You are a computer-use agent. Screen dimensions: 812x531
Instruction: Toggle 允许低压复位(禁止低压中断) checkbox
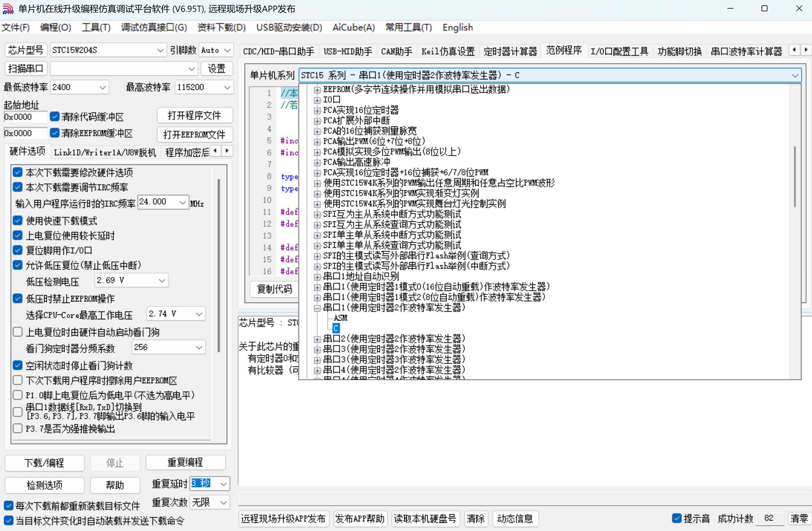point(18,265)
